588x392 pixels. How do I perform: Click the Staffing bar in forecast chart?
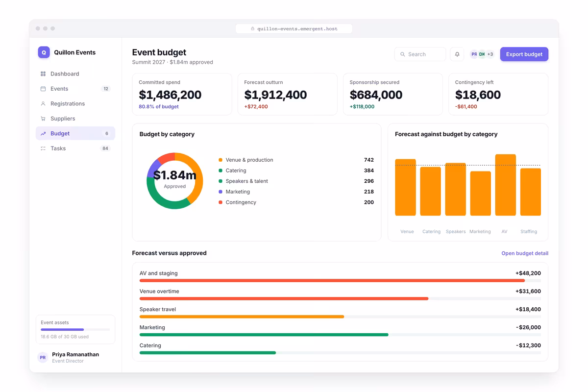(x=531, y=192)
